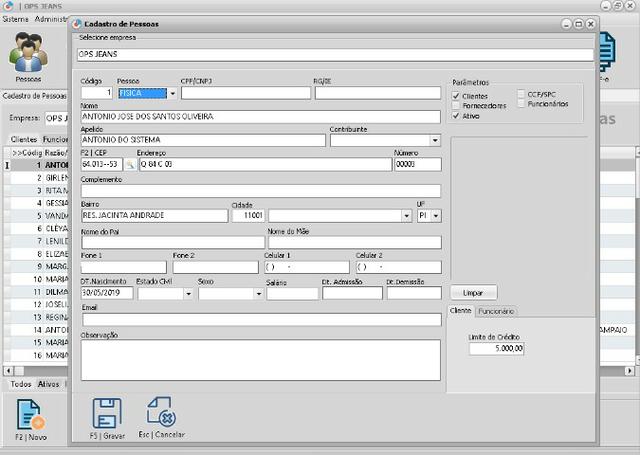Open the Contribuinte dropdown

pos(435,140)
